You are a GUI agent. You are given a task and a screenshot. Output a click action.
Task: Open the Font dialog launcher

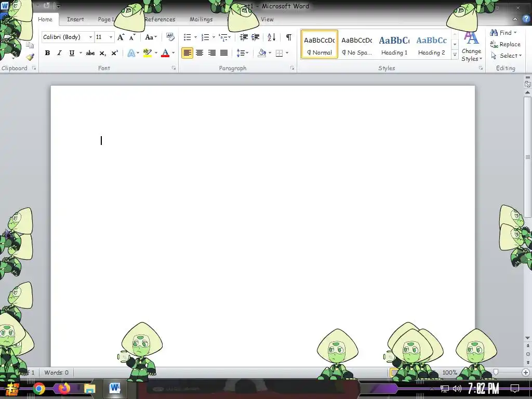(x=174, y=68)
